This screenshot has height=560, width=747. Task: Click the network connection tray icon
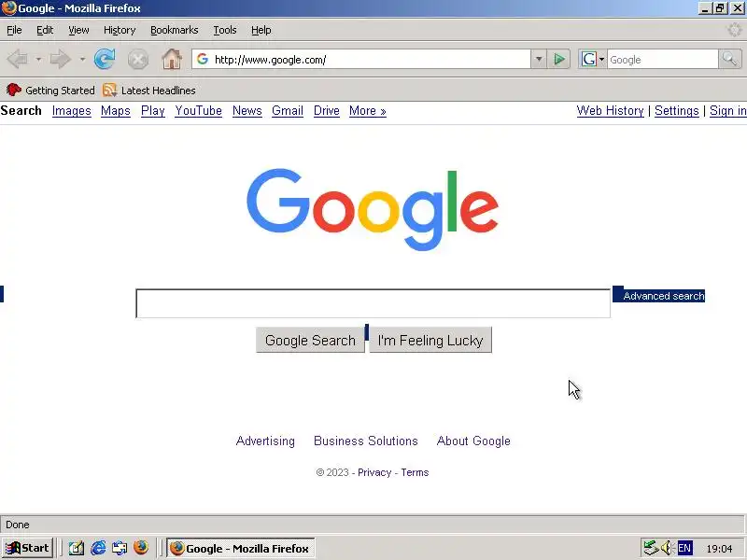pos(650,548)
